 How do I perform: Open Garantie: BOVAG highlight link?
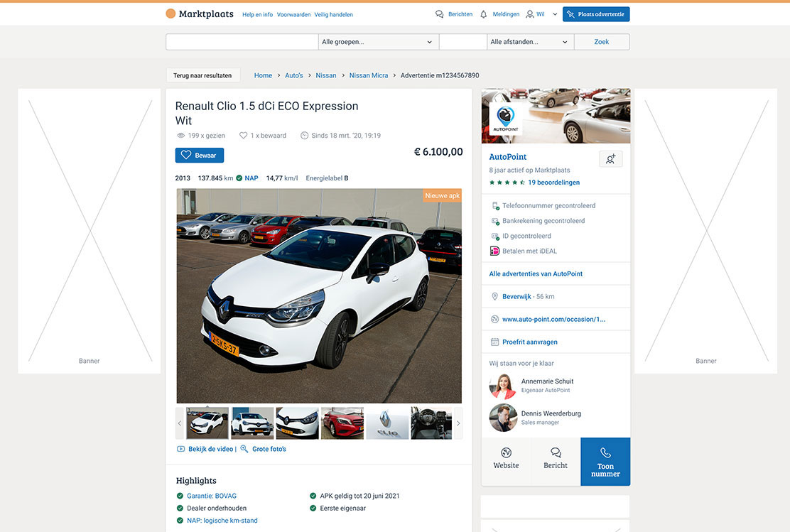coord(212,496)
